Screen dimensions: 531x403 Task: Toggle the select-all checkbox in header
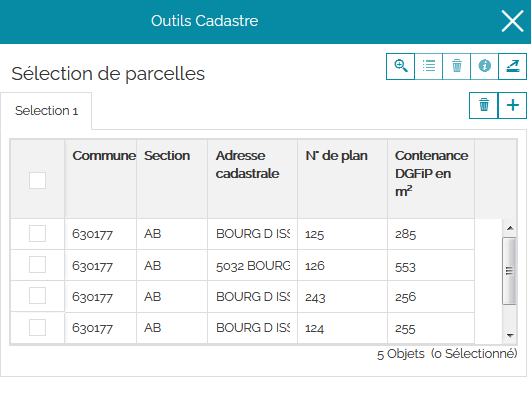(x=37, y=180)
